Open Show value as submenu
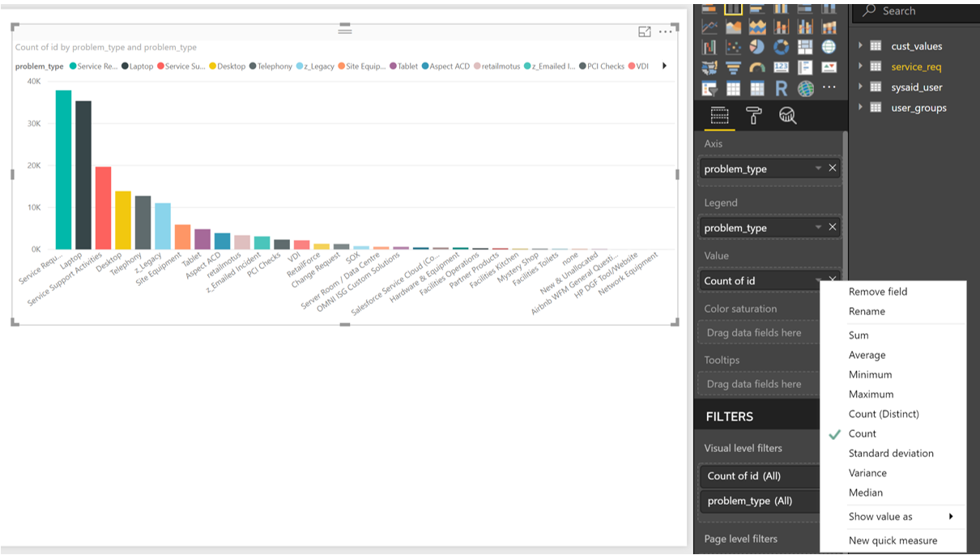The image size is (980, 555). point(893,516)
